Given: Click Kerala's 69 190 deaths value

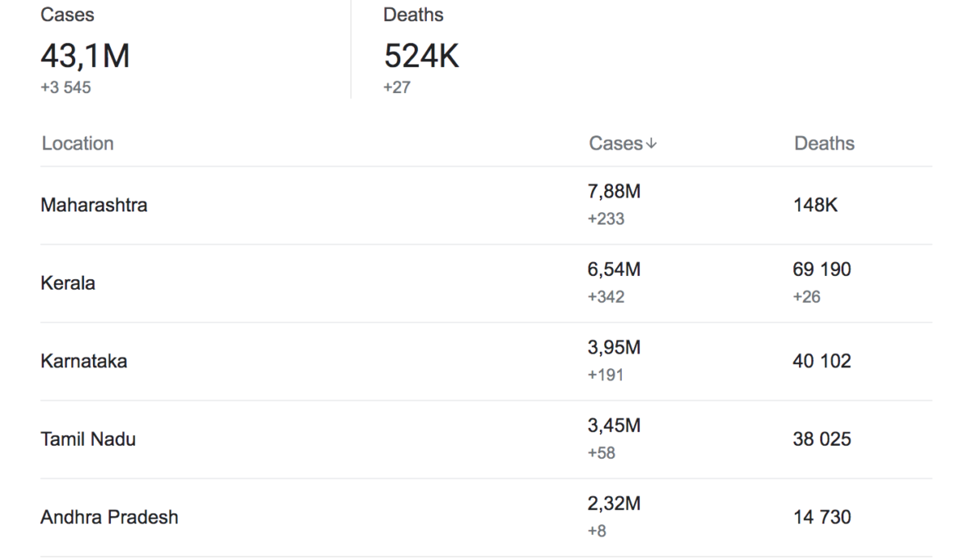Looking at the screenshot, I should pyautogui.click(x=822, y=271).
